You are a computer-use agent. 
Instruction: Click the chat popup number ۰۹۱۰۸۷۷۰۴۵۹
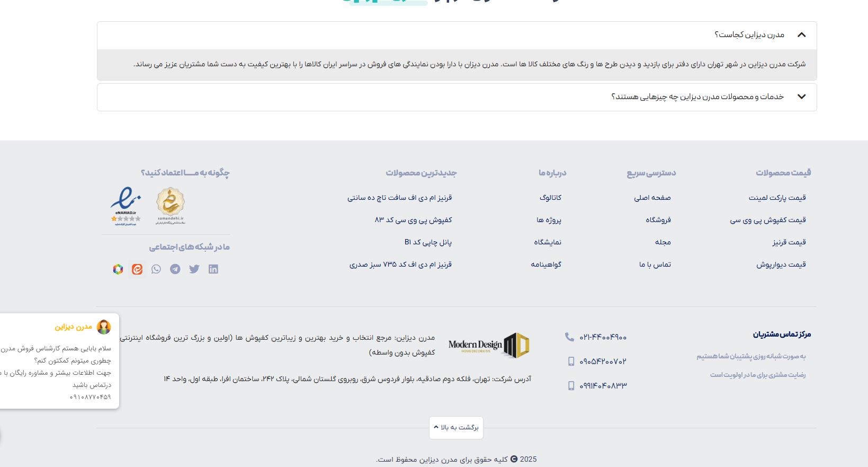91,397
